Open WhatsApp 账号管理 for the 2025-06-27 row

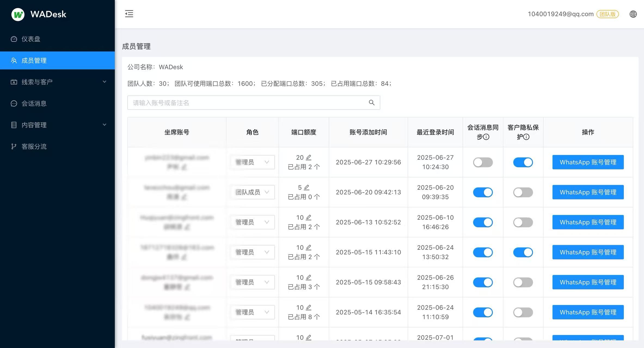tap(588, 162)
